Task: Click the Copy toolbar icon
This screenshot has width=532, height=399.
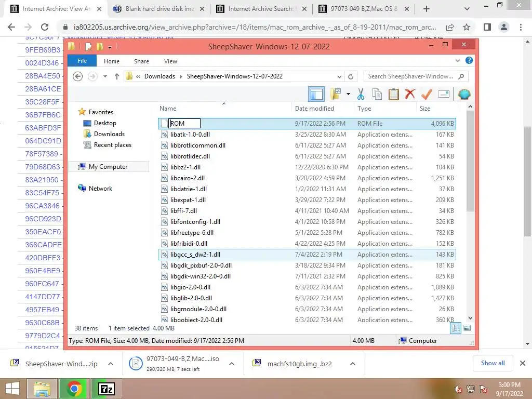Action: point(377,95)
